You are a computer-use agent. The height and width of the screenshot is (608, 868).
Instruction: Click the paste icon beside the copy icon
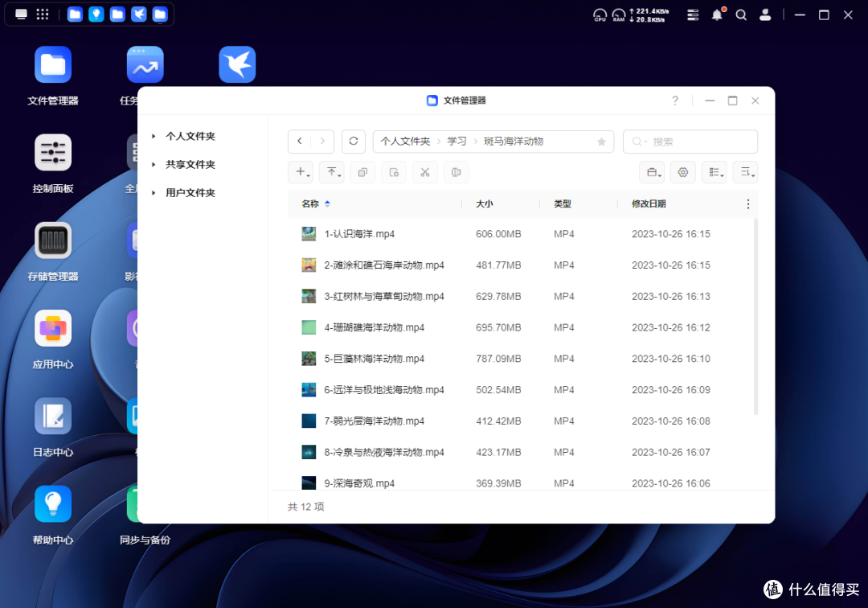[394, 172]
